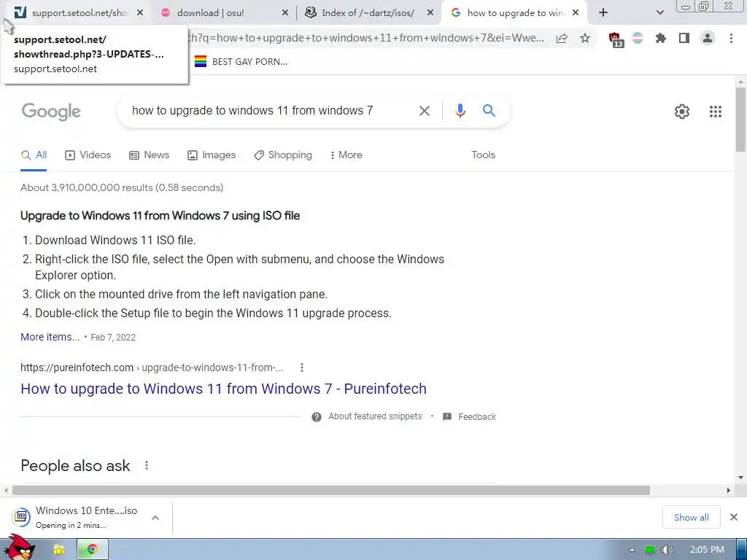
Task: Click the green tray status icon
Action: (x=650, y=550)
